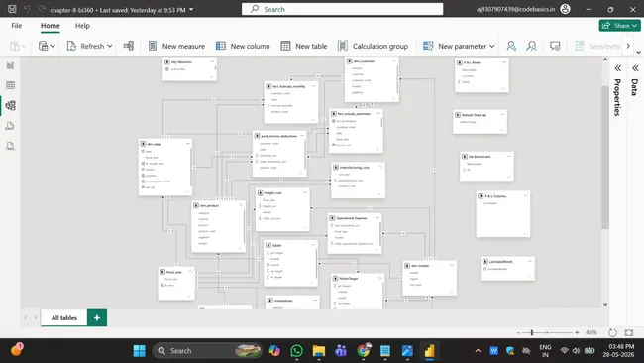Select the LastSalesMonth table header
Image resolution: width=644 pixels, height=363 pixels.
coord(507,261)
